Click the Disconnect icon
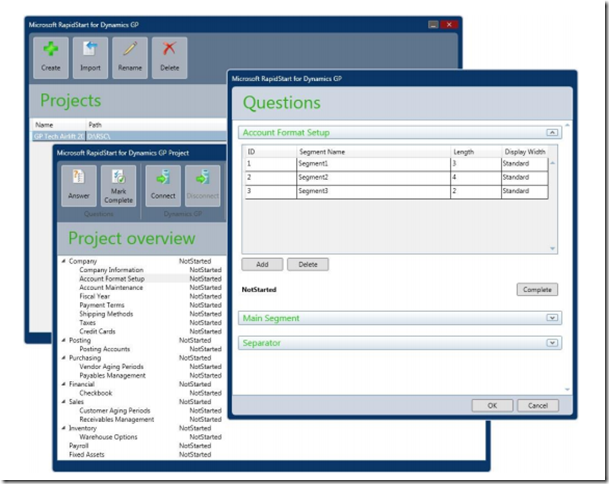The height and width of the screenshot is (484, 609). point(204,184)
